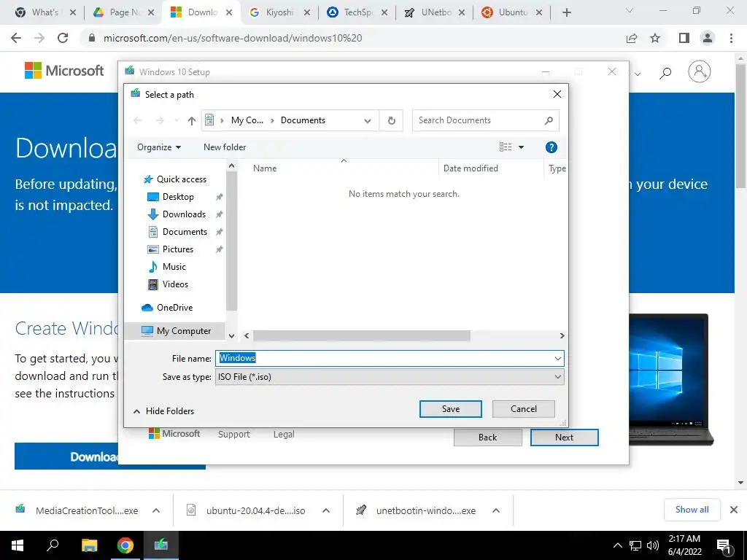Open options for MediaCreationTool download

tap(156, 510)
